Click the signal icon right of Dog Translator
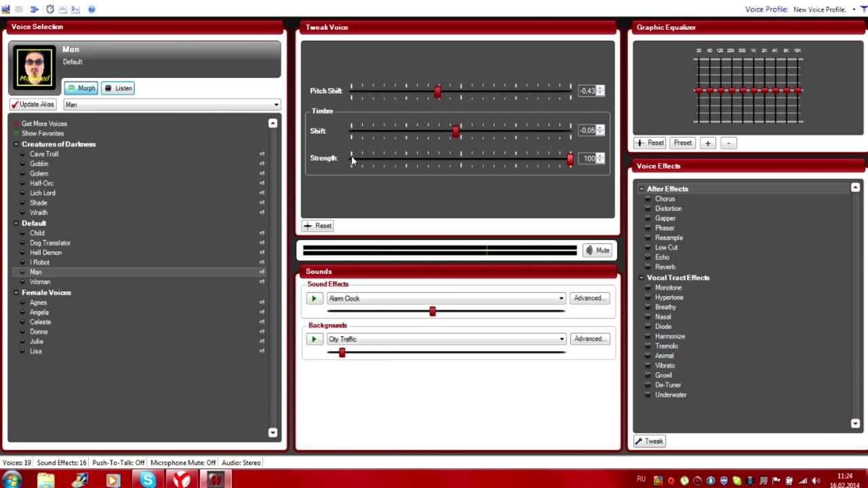The image size is (868, 488). pyautogui.click(x=262, y=243)
